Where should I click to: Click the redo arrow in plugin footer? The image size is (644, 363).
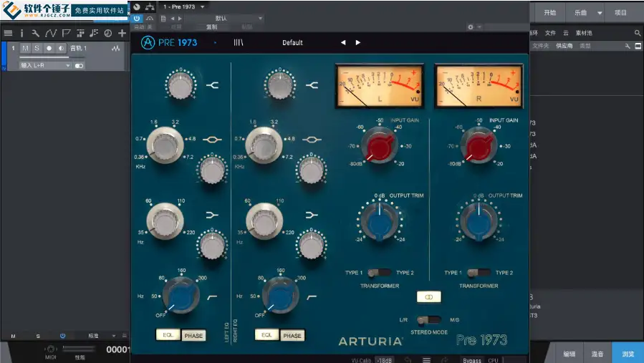(444, 360)
